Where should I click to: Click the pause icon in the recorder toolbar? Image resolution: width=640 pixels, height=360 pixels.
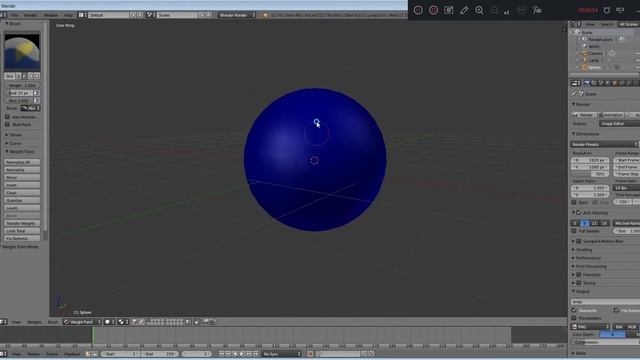tap(418, 10)
